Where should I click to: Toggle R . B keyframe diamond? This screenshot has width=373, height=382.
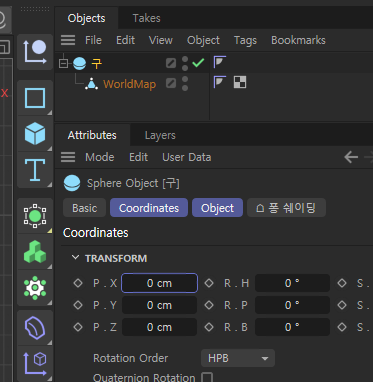point(209,327)
